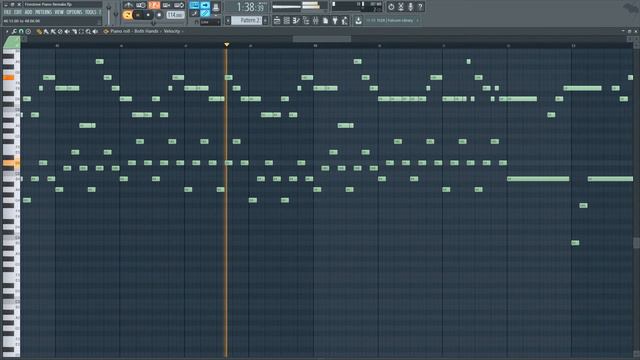Viewport: 640px width, 360px height.
Task: Toggle the Pattern/Song mode switch
Action: 127,15
